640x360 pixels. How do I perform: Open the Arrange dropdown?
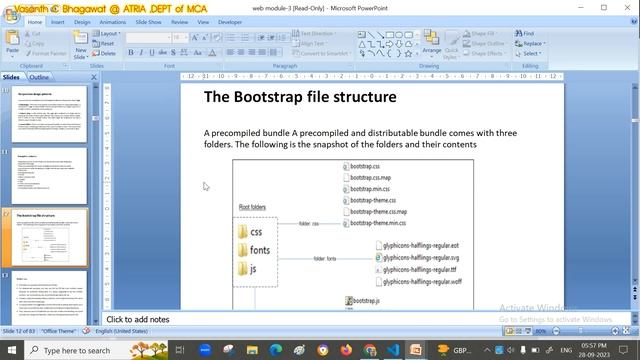[431, 43]
